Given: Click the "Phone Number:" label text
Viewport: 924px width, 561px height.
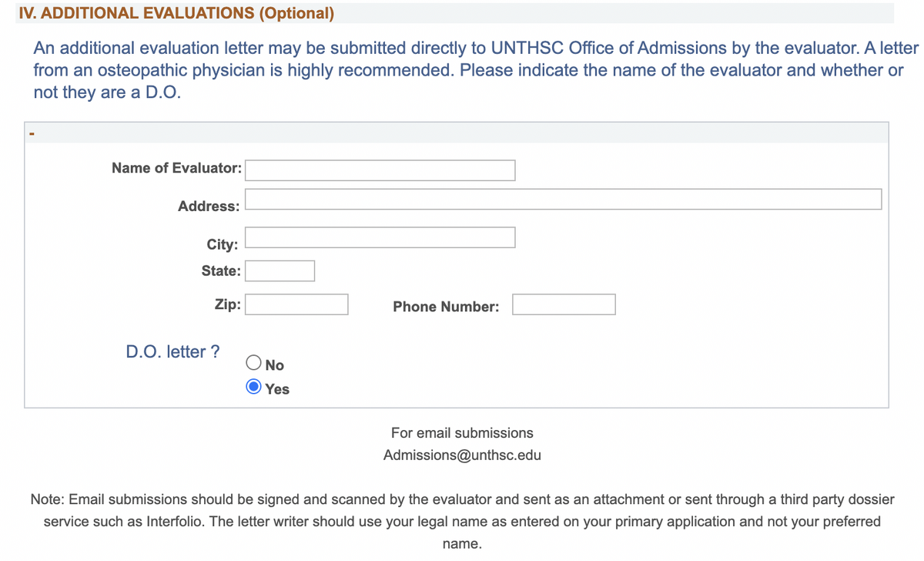Looking at the screenshot, I should pyautogui.click(x=446, y=307).
